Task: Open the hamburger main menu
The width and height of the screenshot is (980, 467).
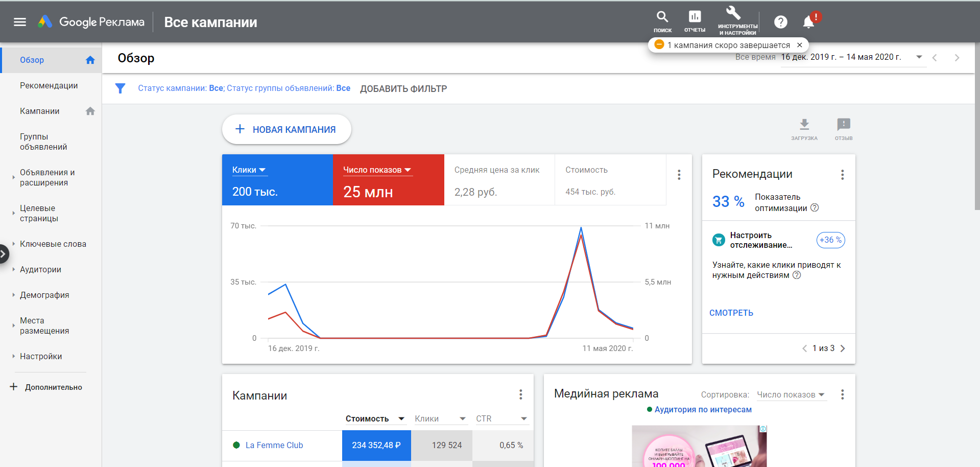Action: tap(20, 22)
